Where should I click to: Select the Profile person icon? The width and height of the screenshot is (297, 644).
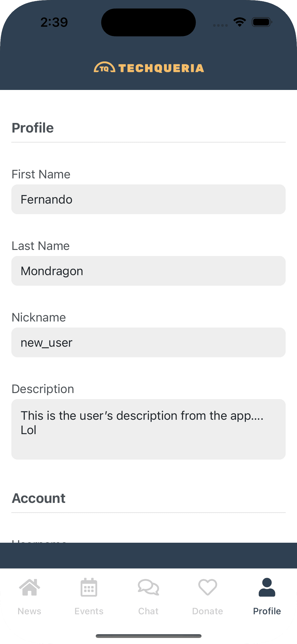pyautogui.click(x=267, y=587)
